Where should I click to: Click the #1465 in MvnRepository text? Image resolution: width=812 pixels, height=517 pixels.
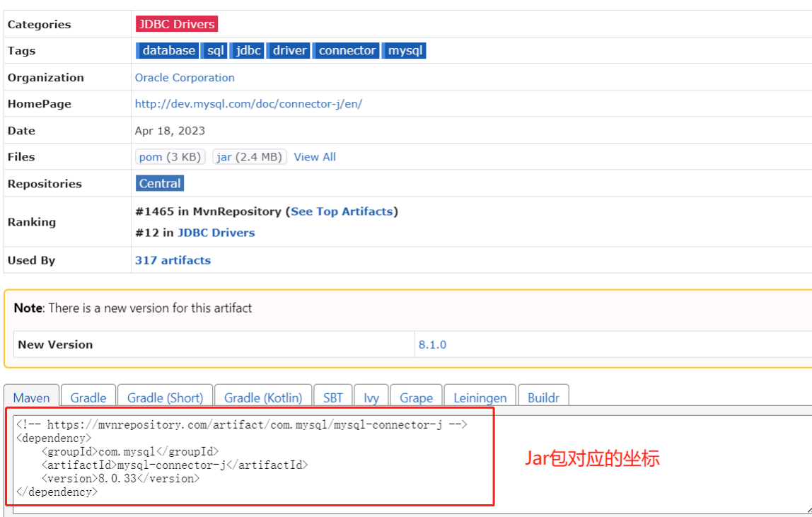click(x=208, y=211)
